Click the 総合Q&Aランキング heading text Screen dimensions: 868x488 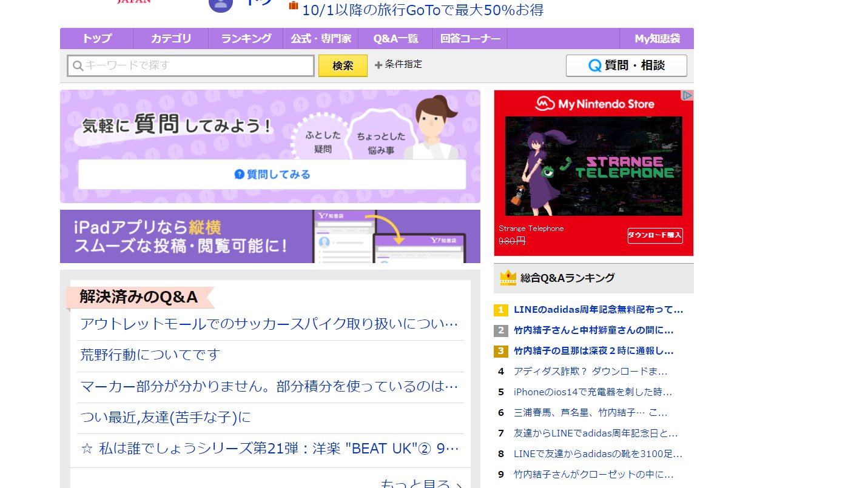tap(567, 278)
